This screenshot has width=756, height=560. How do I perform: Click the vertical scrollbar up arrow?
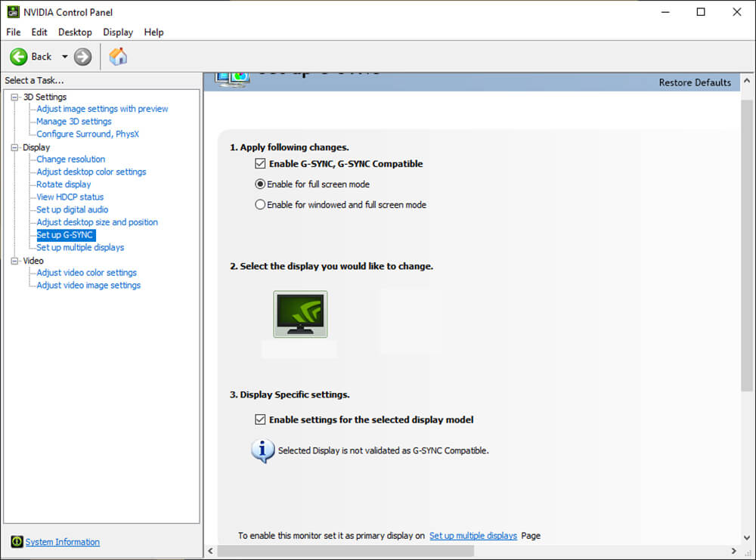click(x=747, y=80)
